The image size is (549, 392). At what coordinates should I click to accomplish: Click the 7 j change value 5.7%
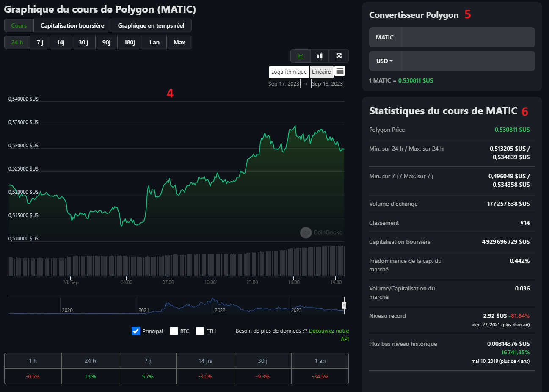coord(148,376)
